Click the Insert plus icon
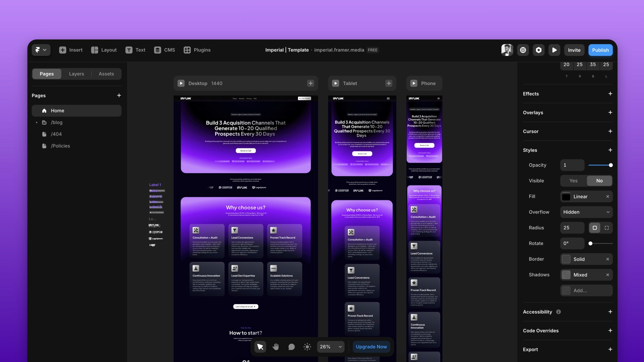The height and width of the screenshot is (362, 644). pos(62,50)
